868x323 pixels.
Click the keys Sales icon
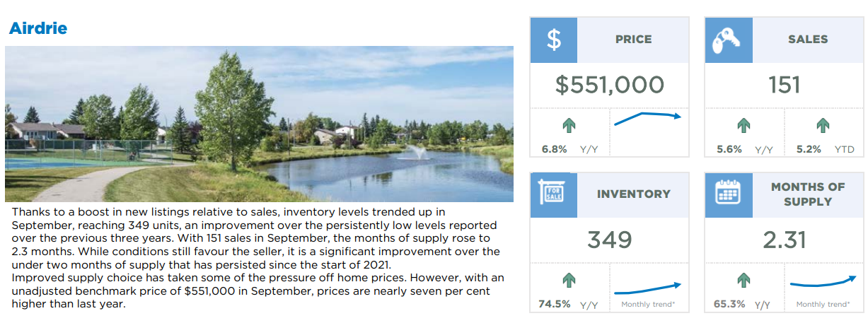(728, 40)
